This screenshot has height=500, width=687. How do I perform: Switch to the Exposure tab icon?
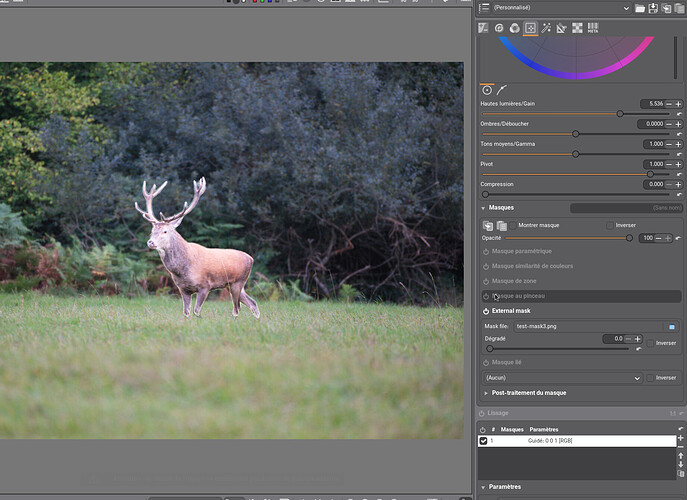coord(484,28)
